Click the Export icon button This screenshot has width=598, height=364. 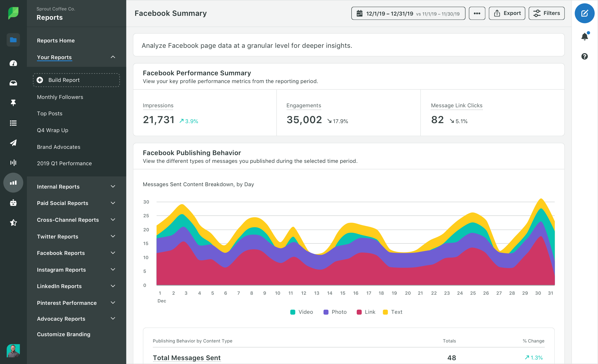click(x=507, y=13)
